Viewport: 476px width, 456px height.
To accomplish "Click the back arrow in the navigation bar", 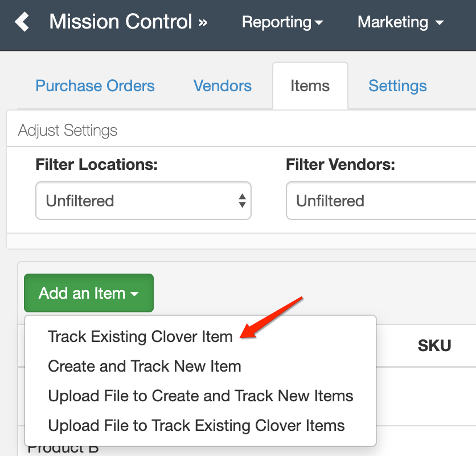I will click(22, 22).
